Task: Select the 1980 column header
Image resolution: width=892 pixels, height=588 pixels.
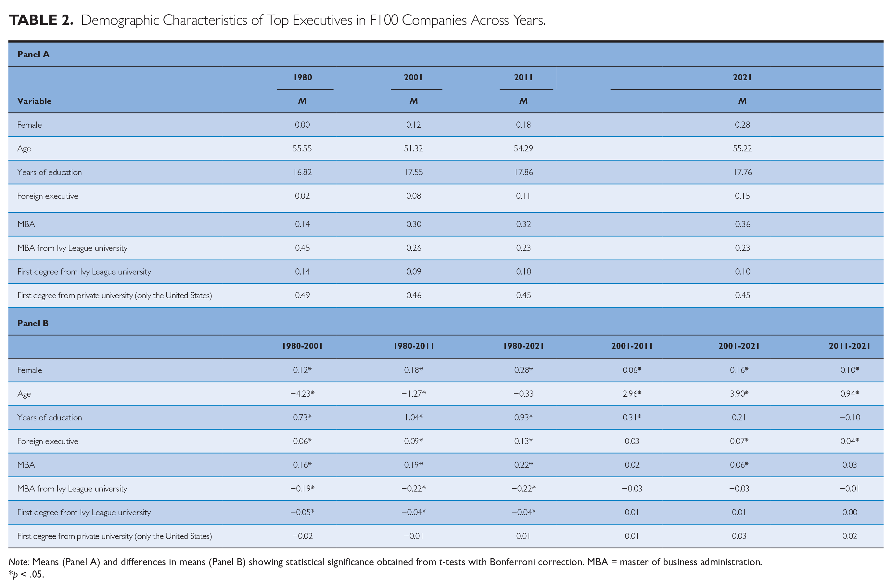Action: pyautogui.click(x=302, y=77)
